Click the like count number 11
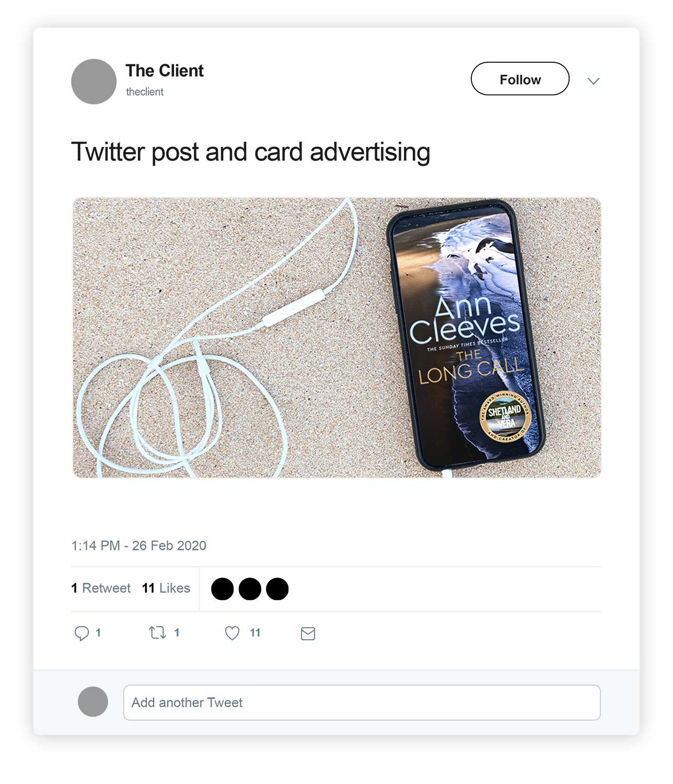The height and width of the screenshot is (784, 673). (255, 633)
